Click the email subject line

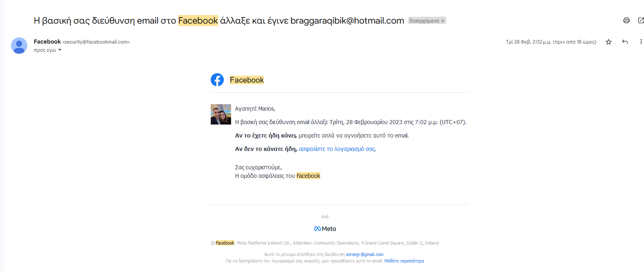point(219,20)
